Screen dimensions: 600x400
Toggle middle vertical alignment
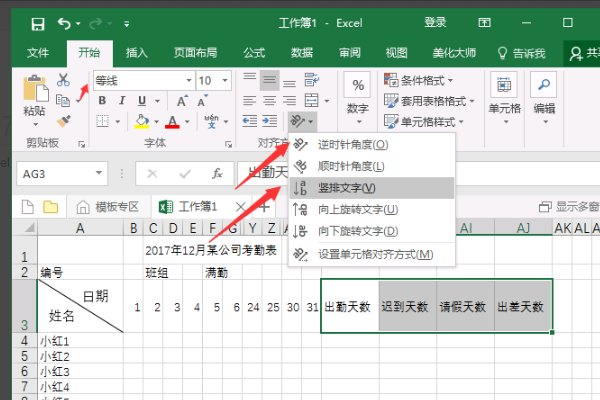tap(269, 80)
